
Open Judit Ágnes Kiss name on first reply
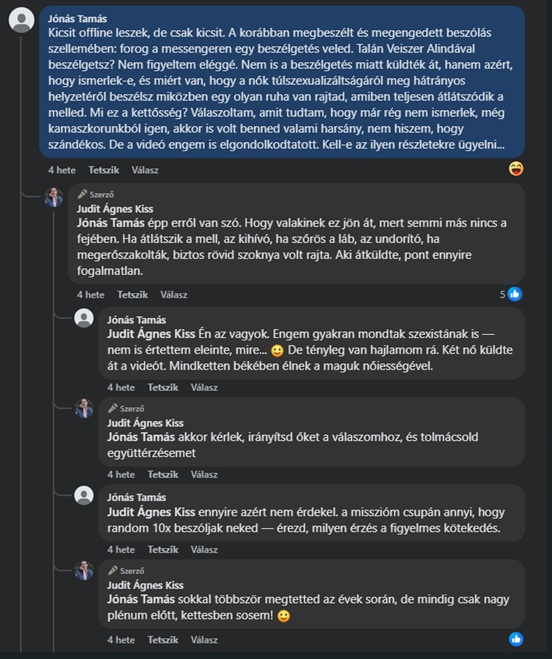pyautogui.click(x=115, y=209)
